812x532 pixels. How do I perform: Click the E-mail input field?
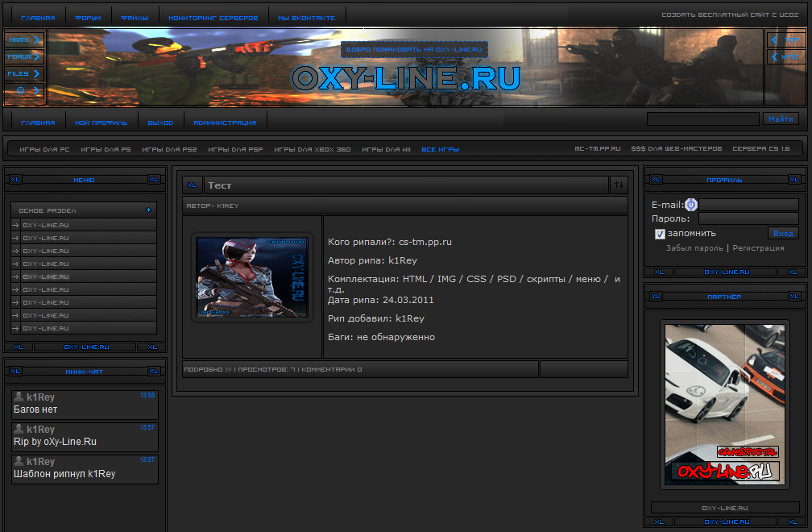749,205
